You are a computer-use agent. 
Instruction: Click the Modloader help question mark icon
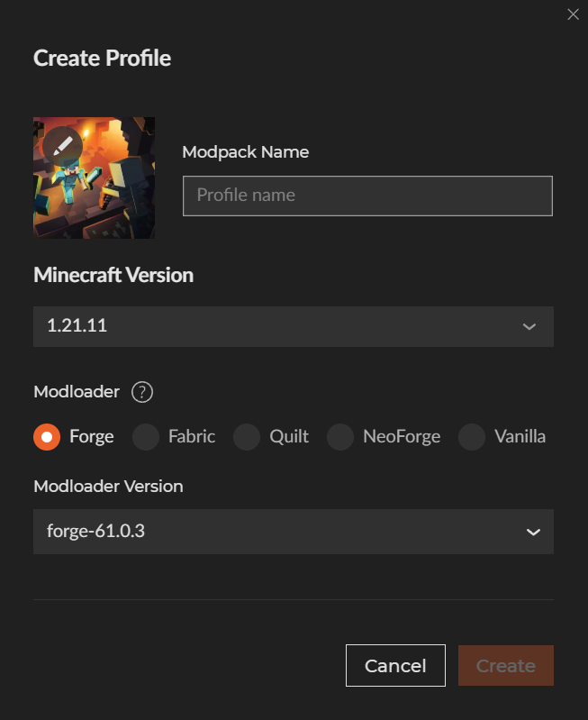point(142,392)
